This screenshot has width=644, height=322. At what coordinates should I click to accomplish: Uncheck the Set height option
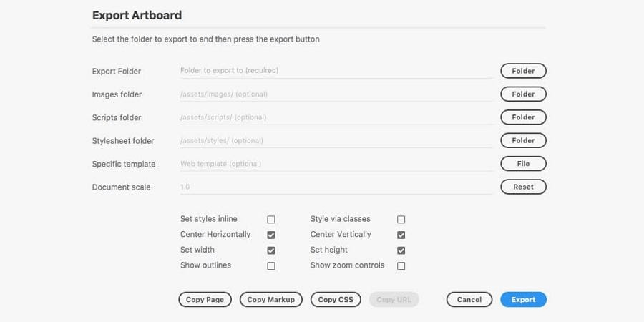click(401, 250)
